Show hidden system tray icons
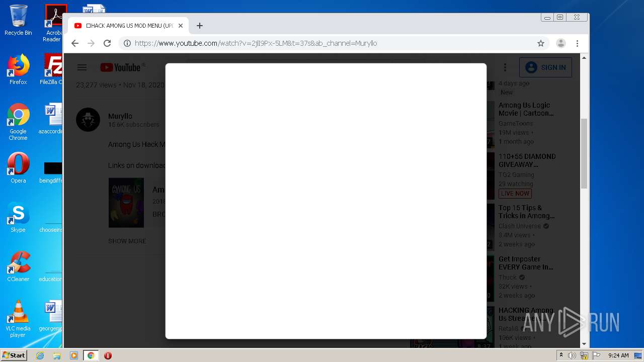The height and width of the screenshot is (362, 644). (561, 355)
